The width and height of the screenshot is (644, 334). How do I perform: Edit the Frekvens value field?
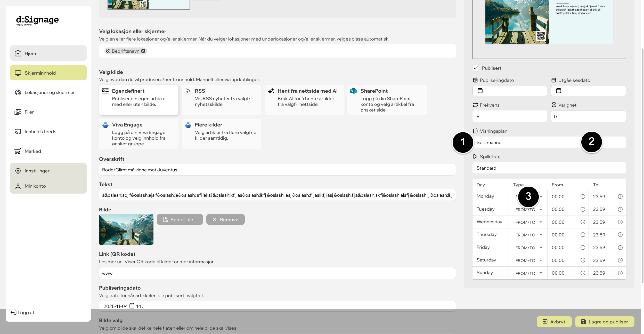pyautogui.click(x=510, y=116)
